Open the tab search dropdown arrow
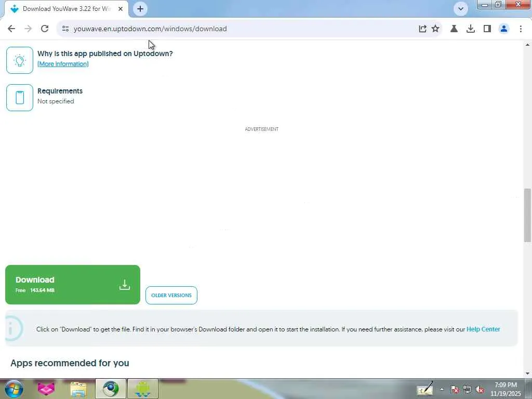The height and width of the screenshot is (399, 532). pos(461,9)
